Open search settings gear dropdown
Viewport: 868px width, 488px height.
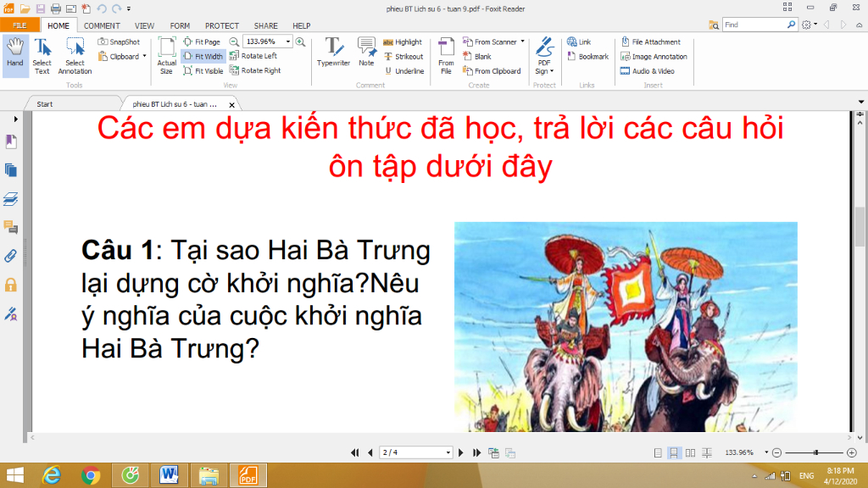810,25
